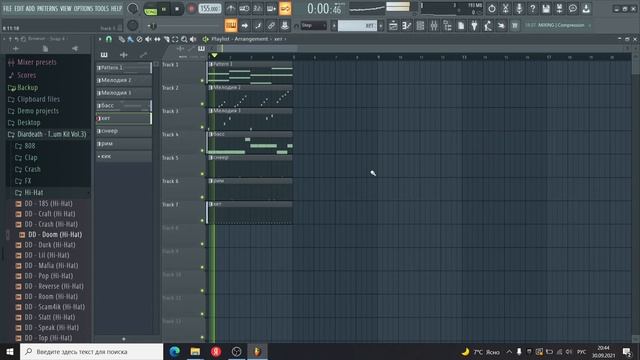Click the tempo display
This screenshot has height=360, width=640.
click(x=209, y=9)
